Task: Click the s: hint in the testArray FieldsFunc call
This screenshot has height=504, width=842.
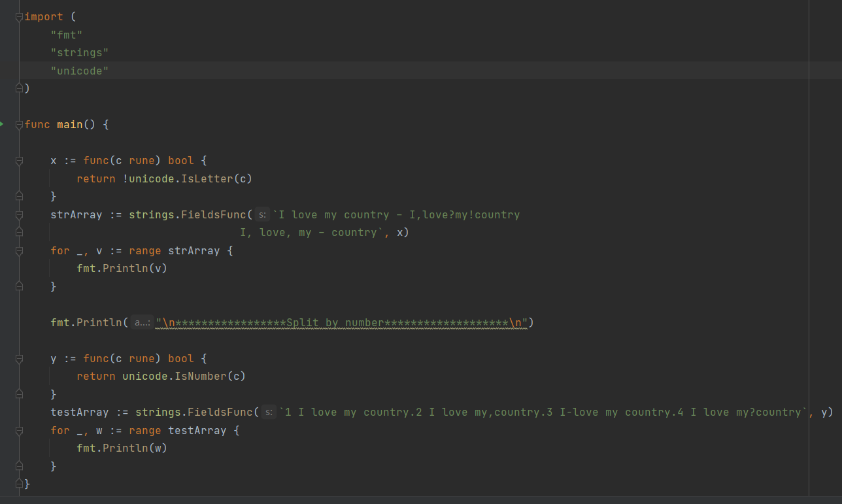Action: 269,412
